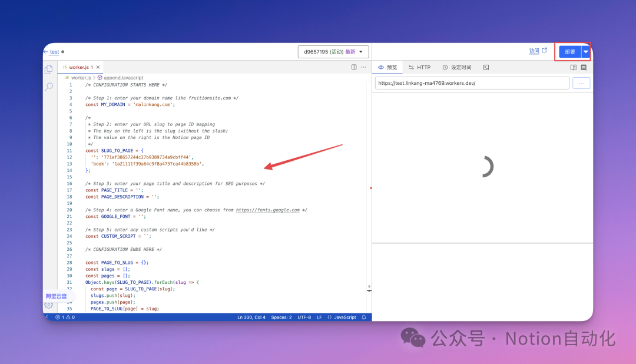Click the blue 部署 deploy button

click(x=570, y=52)
